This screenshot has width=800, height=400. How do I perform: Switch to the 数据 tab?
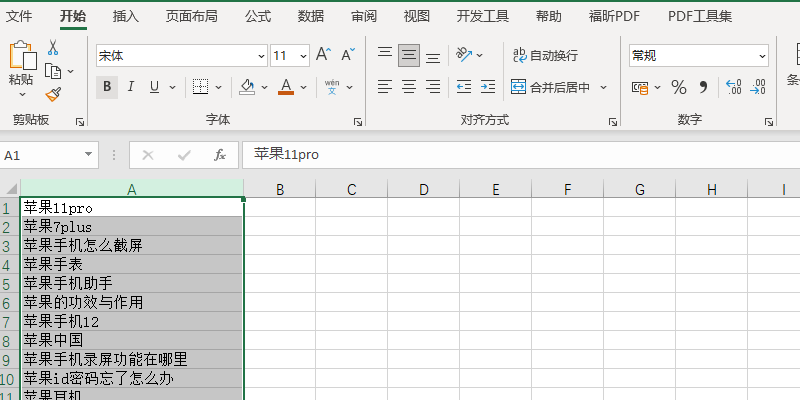coord(311,16)
